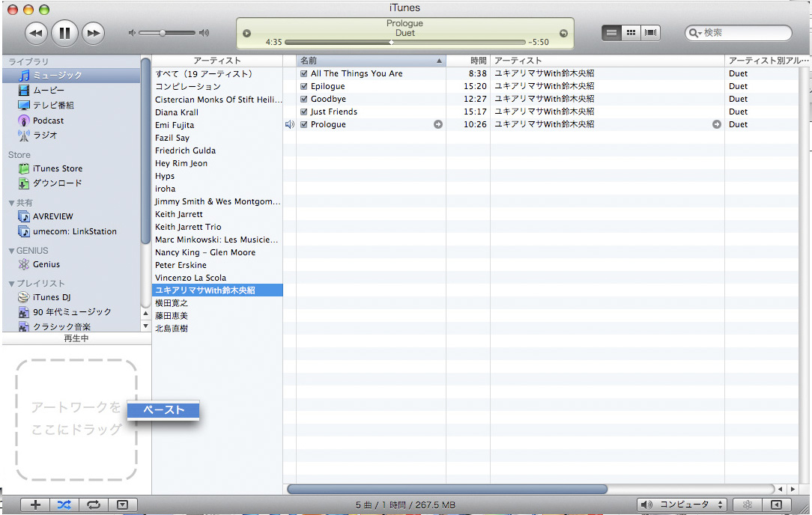This screenshot has height=515, width=812.
Task: Uncheck the Goodbye track checkbox
Action: point(304,99)
